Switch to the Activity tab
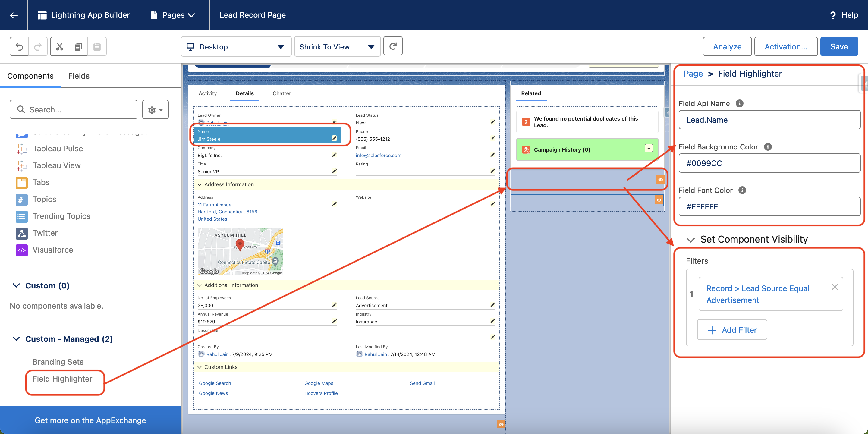868x434 pixels. pyautogui.click(x=208, y=93)
